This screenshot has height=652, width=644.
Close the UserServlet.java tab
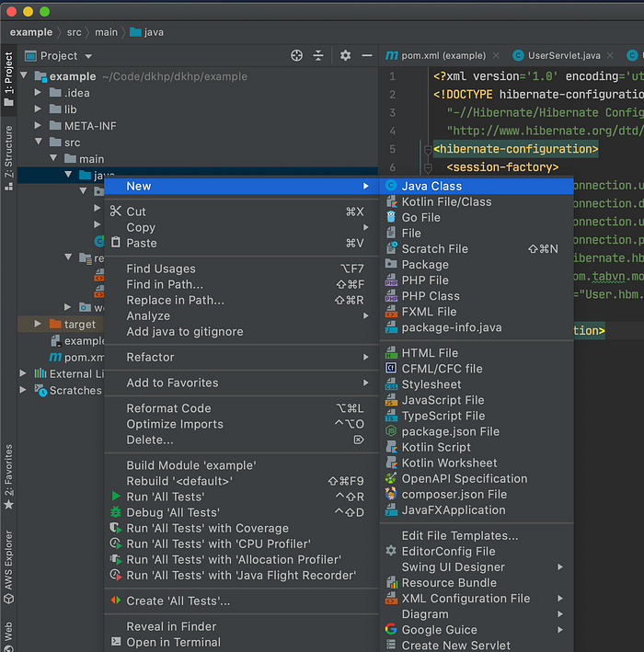pos(610,55)
